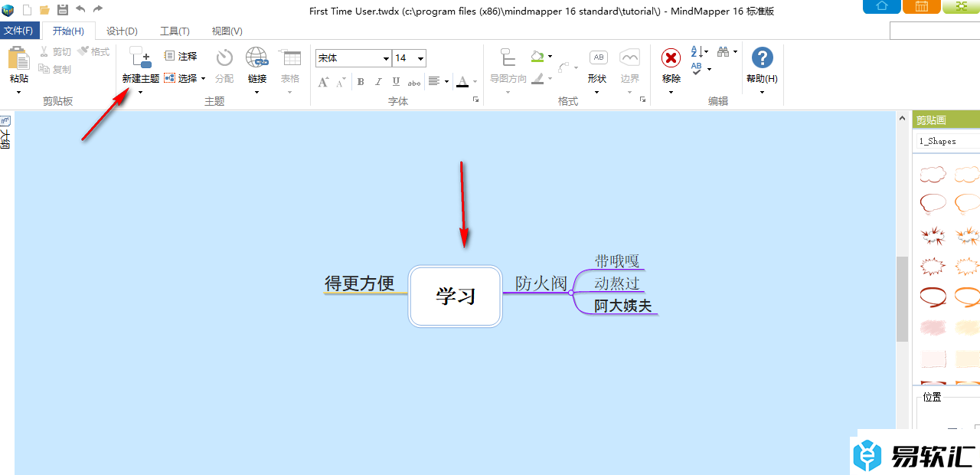The width and height of the screenshot is (980, 475).
Task: Click the font color A swatch
Action: click(462, 81)
